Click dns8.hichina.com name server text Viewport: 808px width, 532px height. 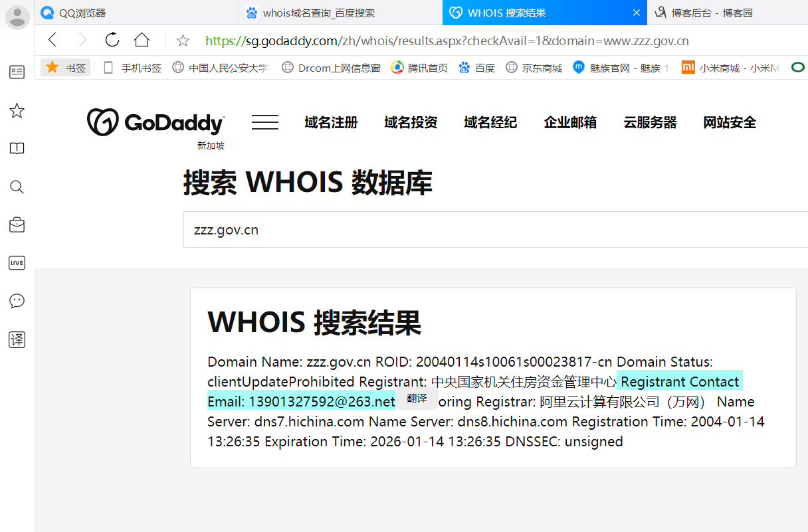point(512,422)
